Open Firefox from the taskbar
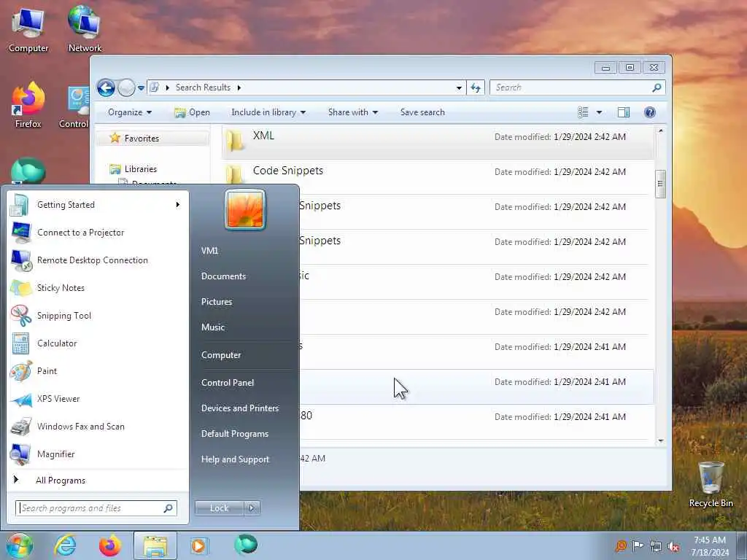Screen dimensions: 747x560 coord(110,545)
